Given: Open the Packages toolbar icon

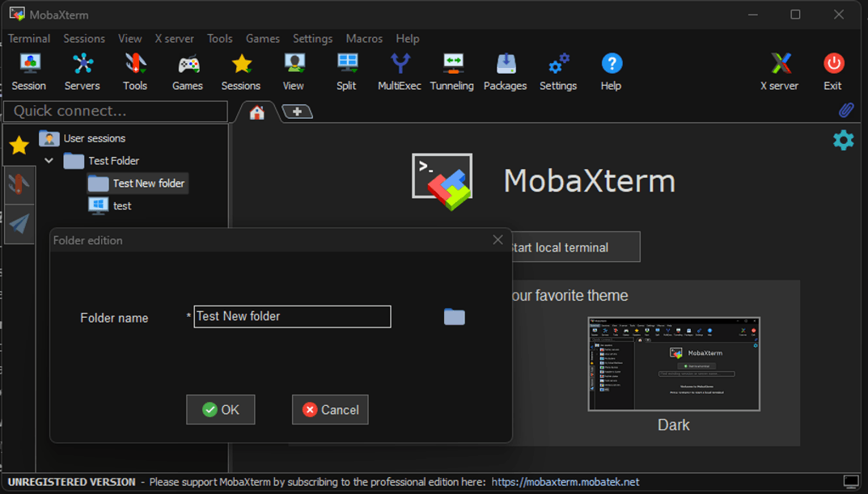Looking at the screenshot, I should tap(505, 71).
